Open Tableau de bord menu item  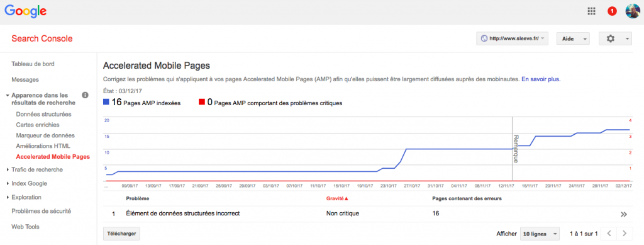pos(33,64)
